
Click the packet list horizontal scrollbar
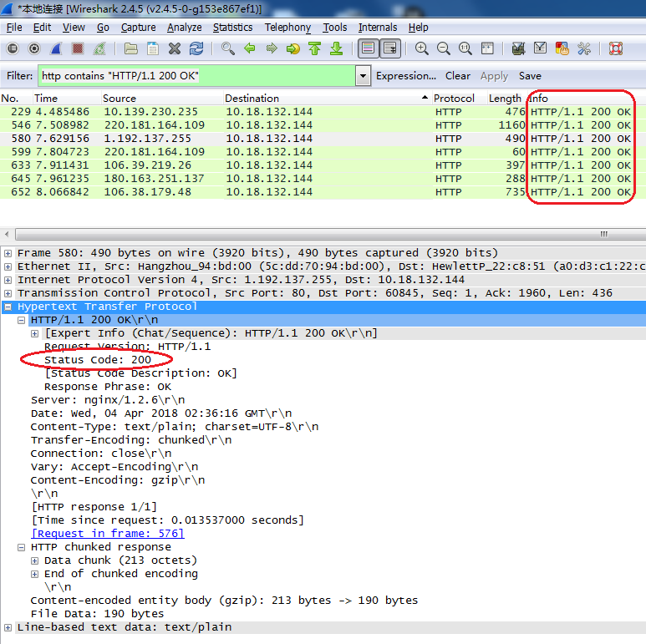pos(331,234)
